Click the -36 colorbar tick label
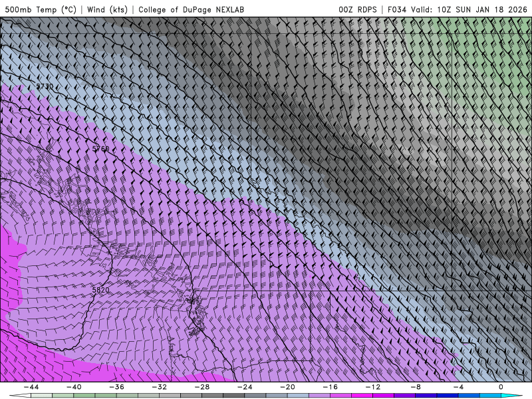The height and width of the screenshot is (399, 532). 117,387
